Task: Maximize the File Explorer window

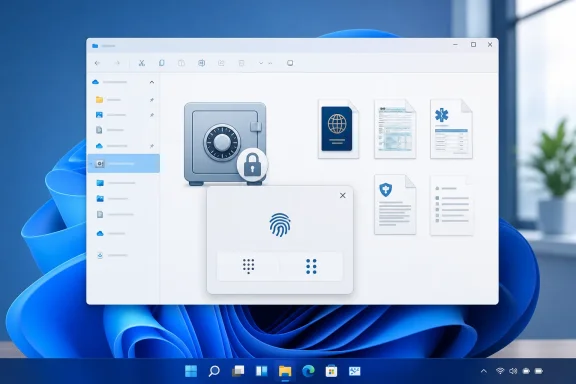Action: [x=474, y=44]
